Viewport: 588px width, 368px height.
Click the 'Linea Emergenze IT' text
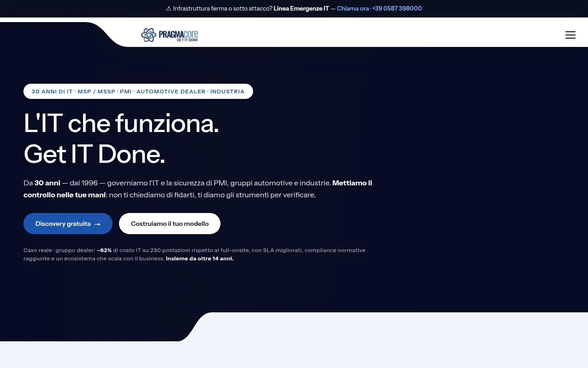tap(301, 9)
